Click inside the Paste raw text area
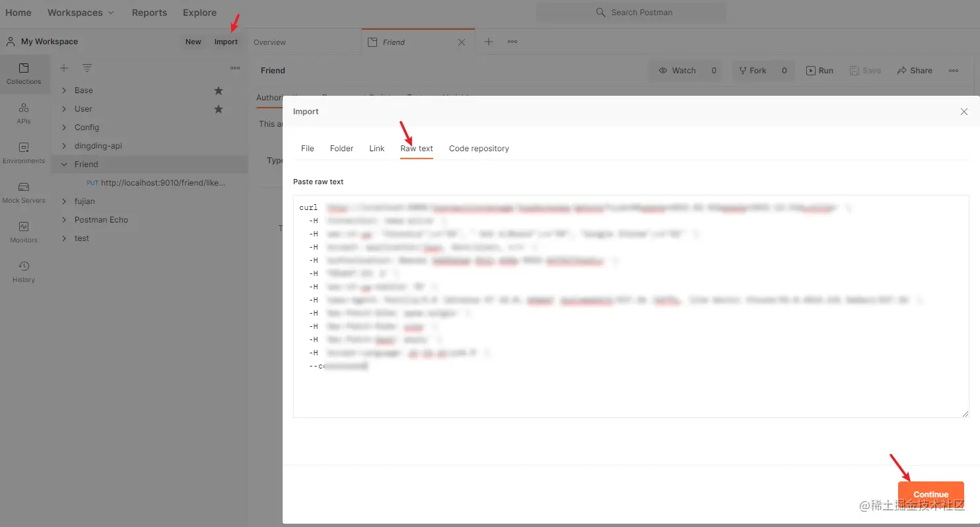Screen dimensions: 980x527 click(631, 306)
